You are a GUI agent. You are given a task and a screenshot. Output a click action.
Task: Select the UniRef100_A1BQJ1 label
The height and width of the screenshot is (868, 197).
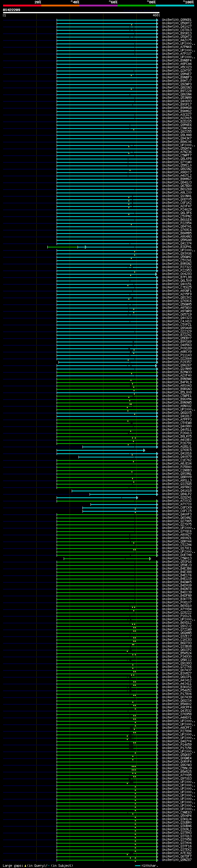pos(177,446)
